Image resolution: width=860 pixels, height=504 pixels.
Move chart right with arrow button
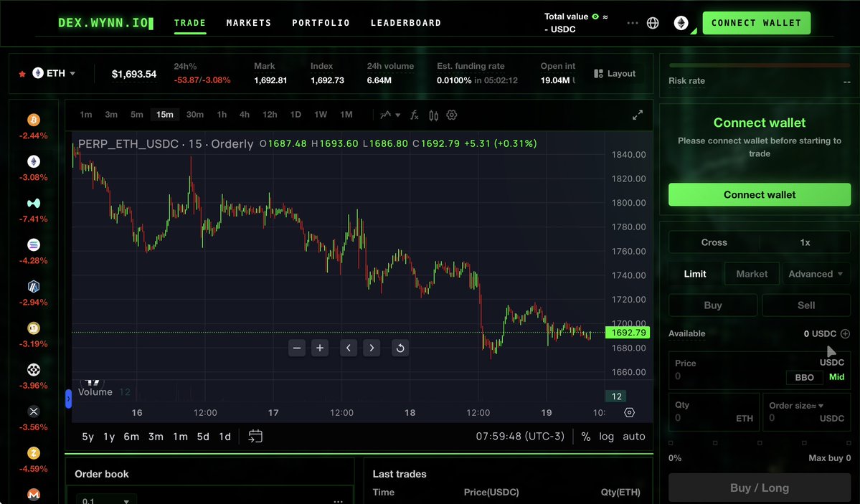pos(372,348)
